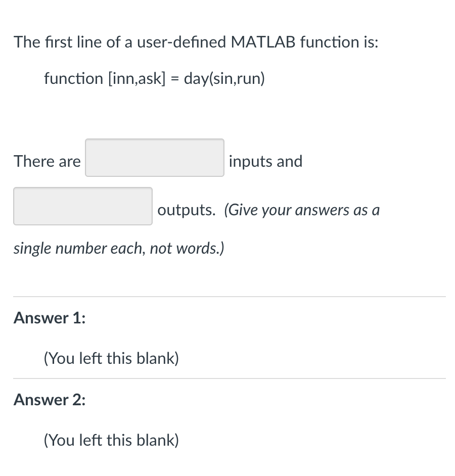Click the second You left this blank text
The image size is (455, 476).
(111, 440)
